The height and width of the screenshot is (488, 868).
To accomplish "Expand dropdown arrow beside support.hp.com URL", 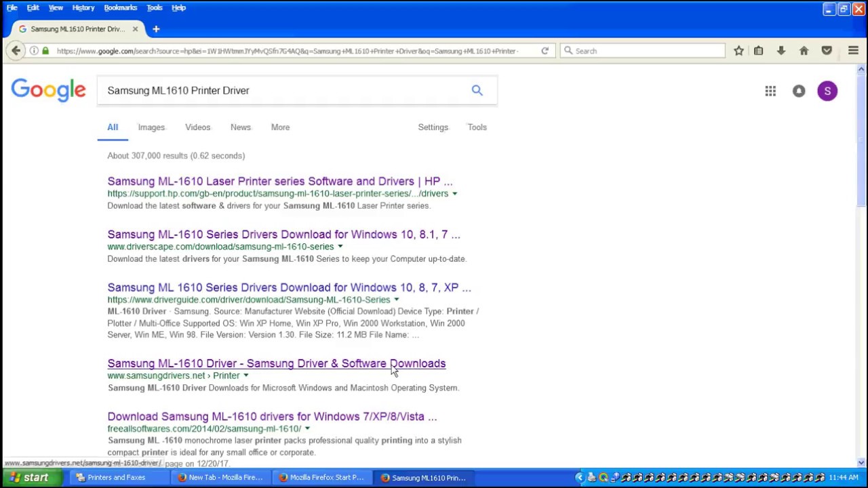I will pos(454,194).
